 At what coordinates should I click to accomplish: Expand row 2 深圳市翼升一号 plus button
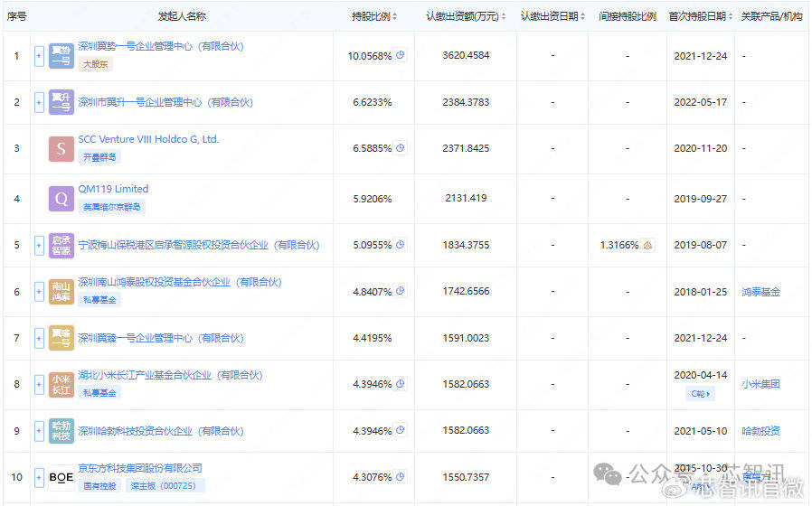pos(39,102)
